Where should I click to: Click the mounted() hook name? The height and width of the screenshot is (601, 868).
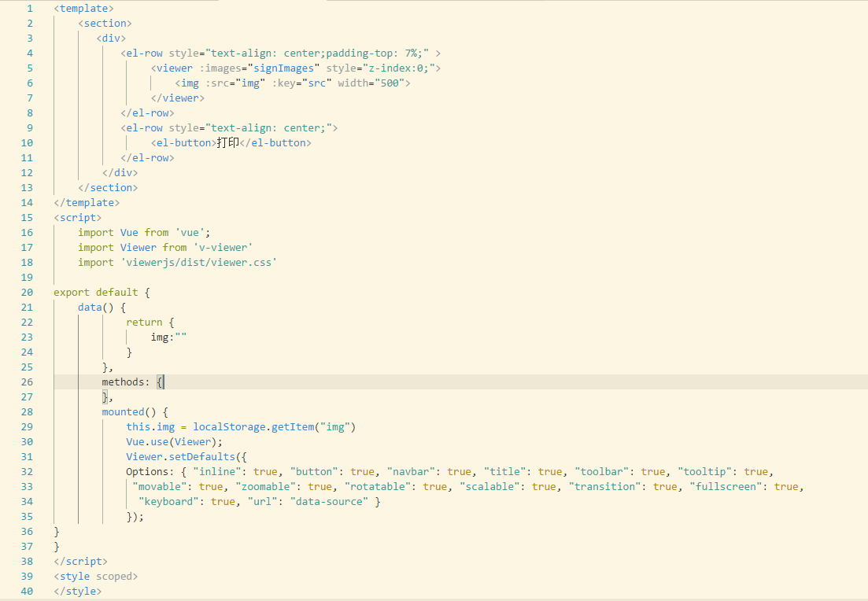click(123, 411)
